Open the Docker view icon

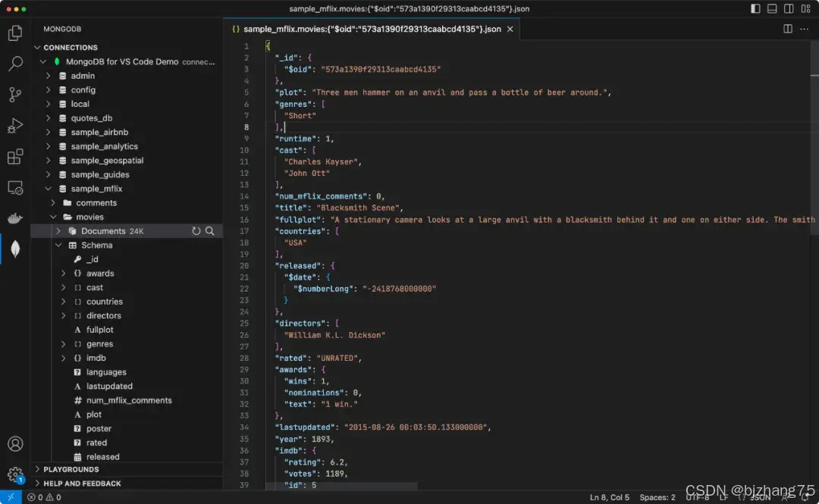[x=15, y=218]
